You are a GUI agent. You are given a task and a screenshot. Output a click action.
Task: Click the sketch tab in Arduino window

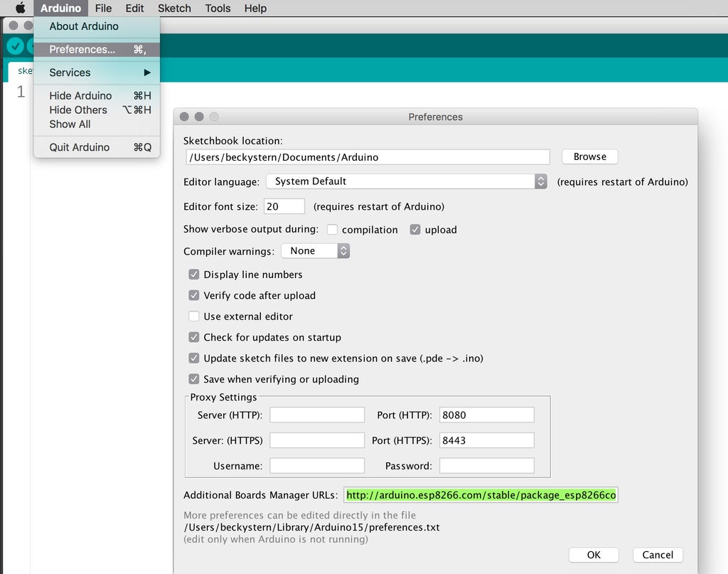[21, 71]
